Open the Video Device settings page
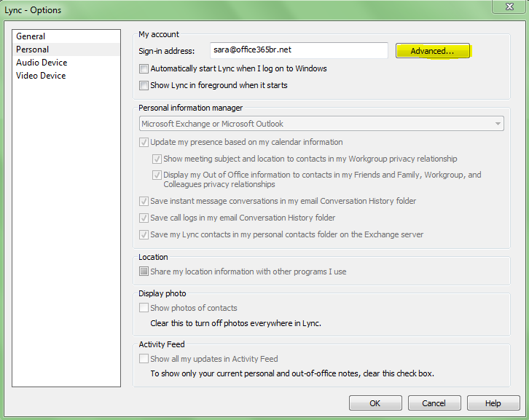Screen dimensions: 529x420 tap(41, 76)
